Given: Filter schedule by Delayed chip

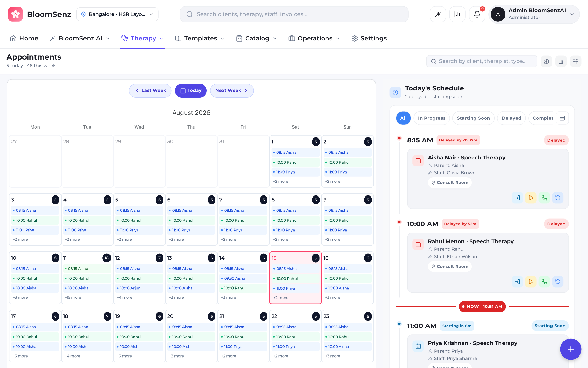Looking at the screenshot, I should [x=511, y=118].
